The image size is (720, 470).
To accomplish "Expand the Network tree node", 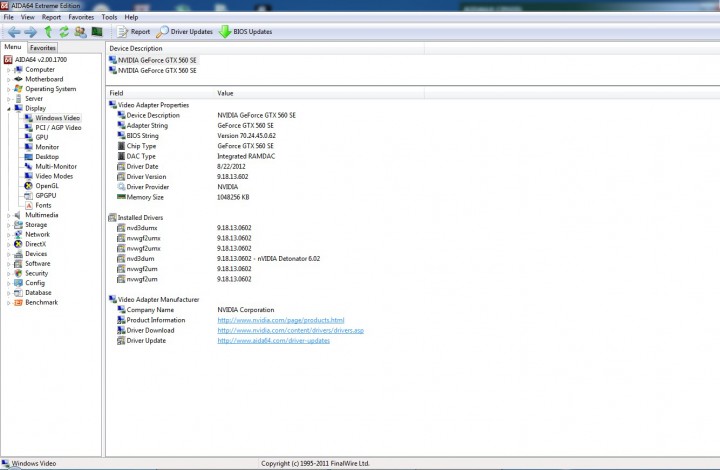I will [8, 235].
